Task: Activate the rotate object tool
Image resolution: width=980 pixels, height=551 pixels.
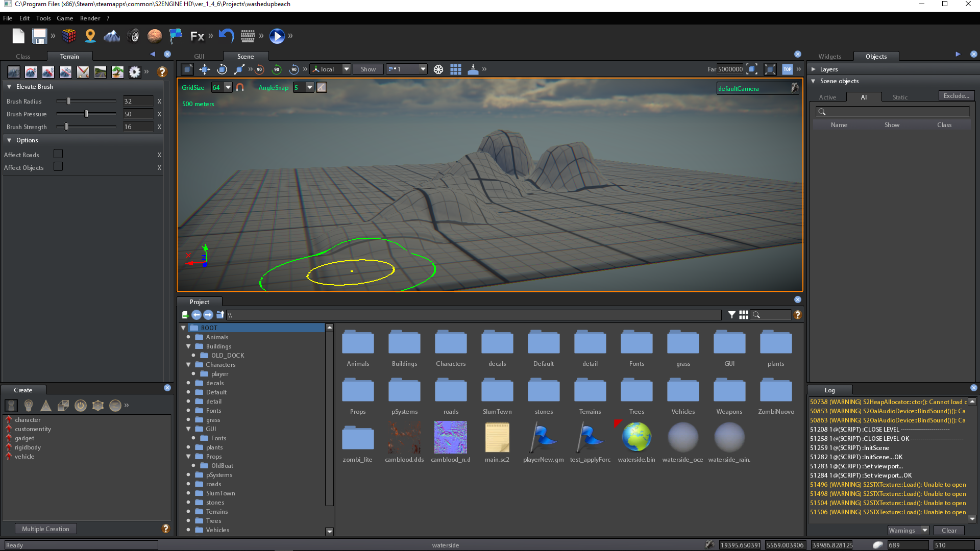Action: pos(222,69)
